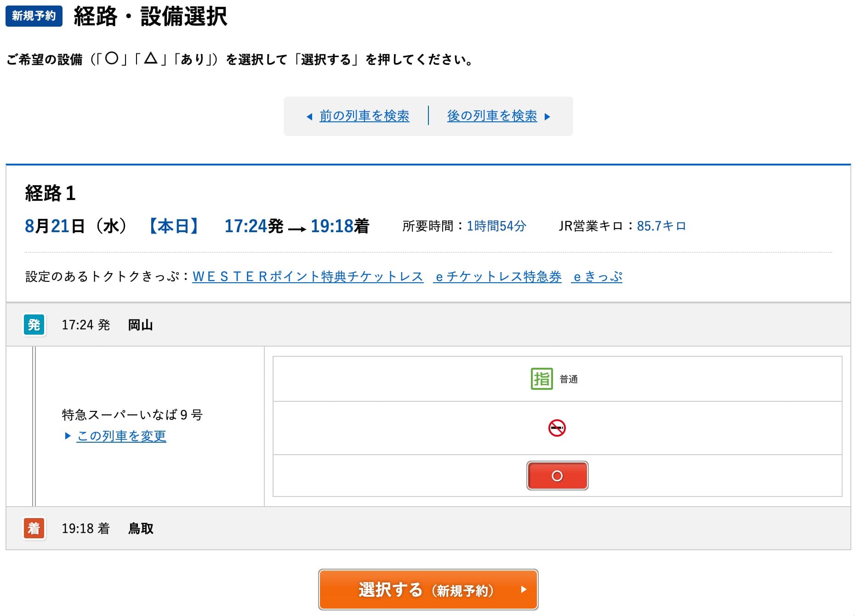Screen dimensions: 855x616
Task: Click the left arrow before 前の列車を検索
Action: point(309,116)
